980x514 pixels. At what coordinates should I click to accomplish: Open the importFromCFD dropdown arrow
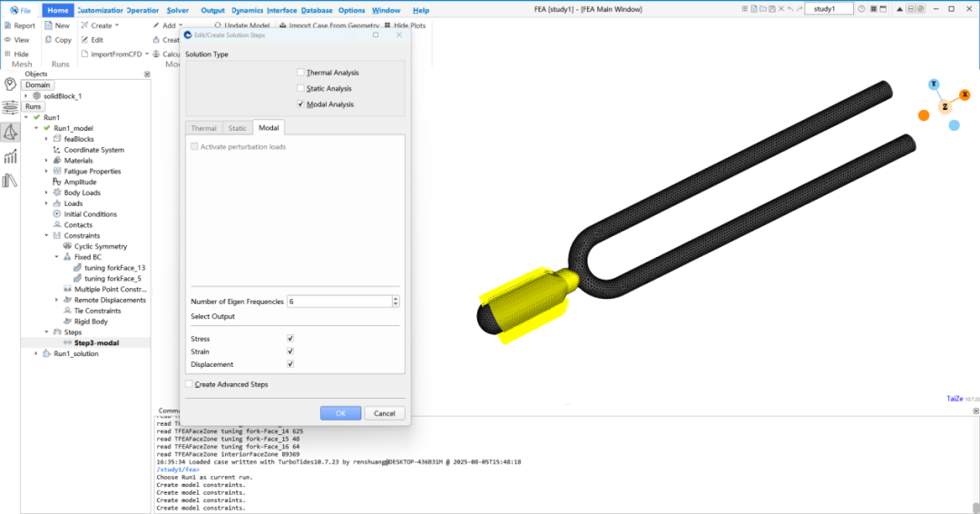pos(147,54)
